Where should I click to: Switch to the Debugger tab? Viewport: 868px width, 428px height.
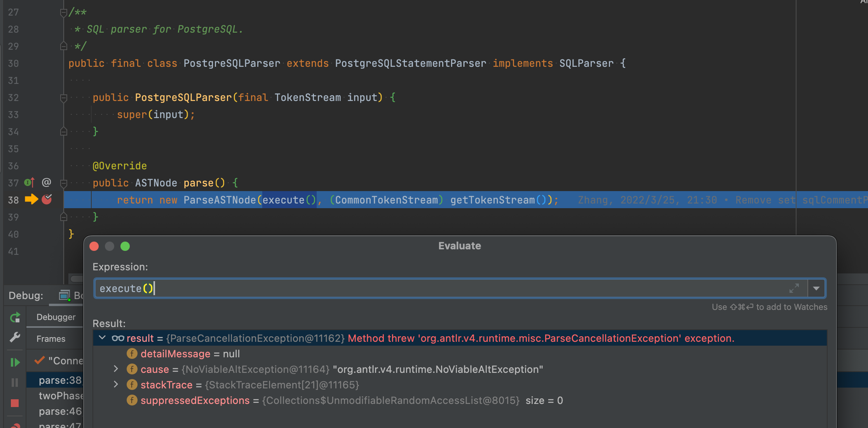(x=56, y=317)
